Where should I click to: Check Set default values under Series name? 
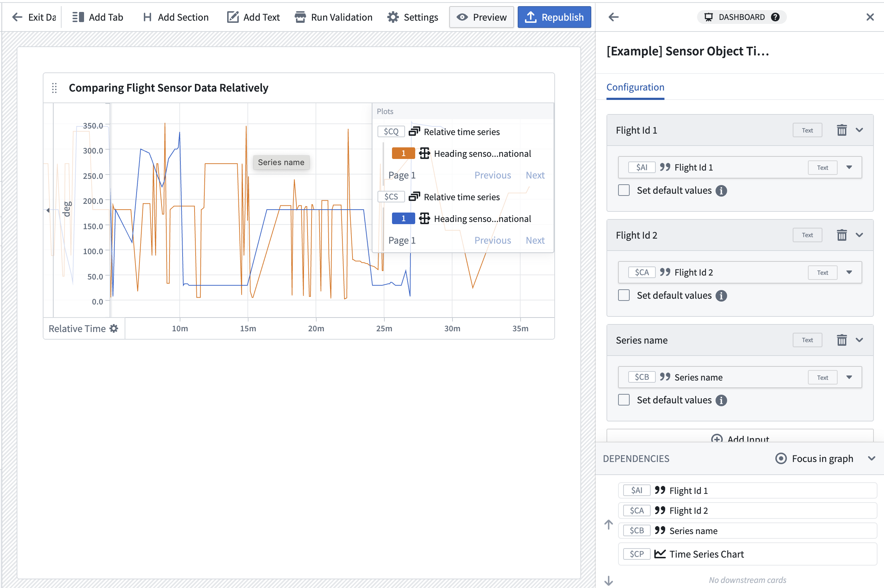click(x=624, y=400)
